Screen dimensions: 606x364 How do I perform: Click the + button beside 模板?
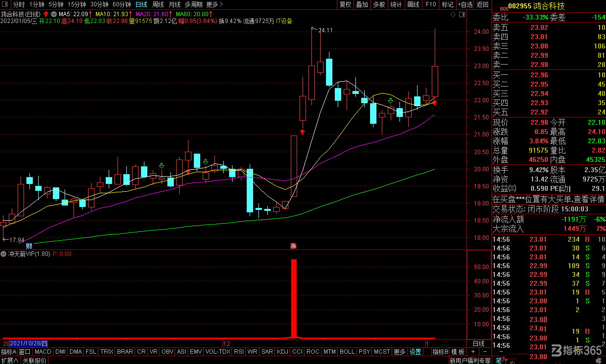coord(473,352)
